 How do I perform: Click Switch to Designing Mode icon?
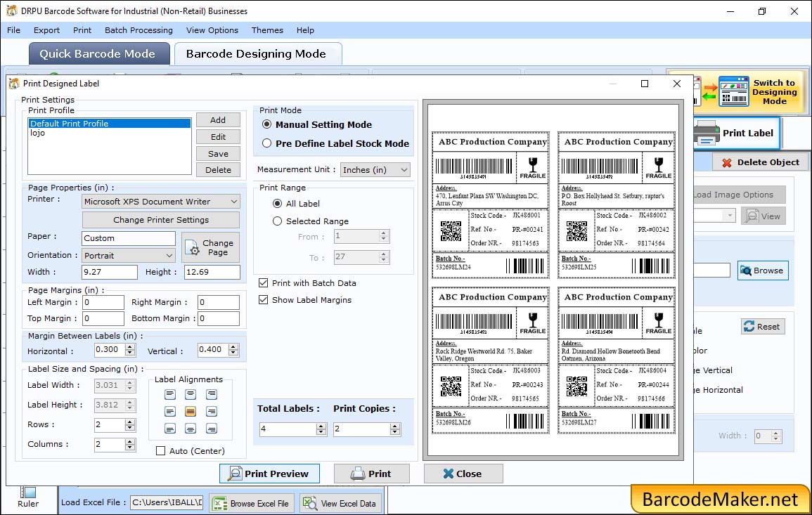click(733, 91)
